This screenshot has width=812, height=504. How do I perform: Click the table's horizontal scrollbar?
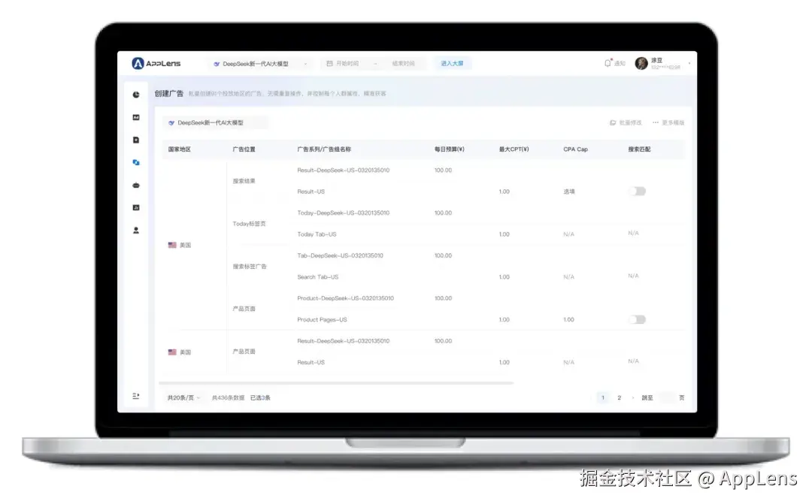[336, 383]
